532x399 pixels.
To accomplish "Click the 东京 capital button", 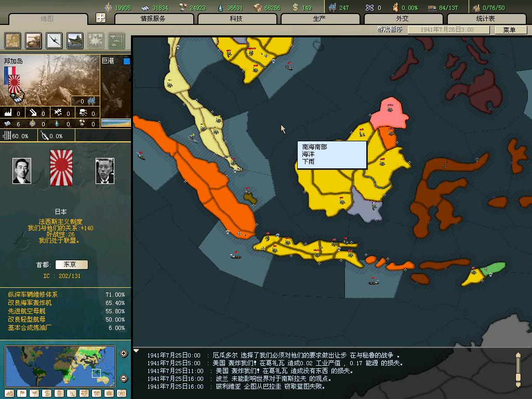I will tap(71, 264).
